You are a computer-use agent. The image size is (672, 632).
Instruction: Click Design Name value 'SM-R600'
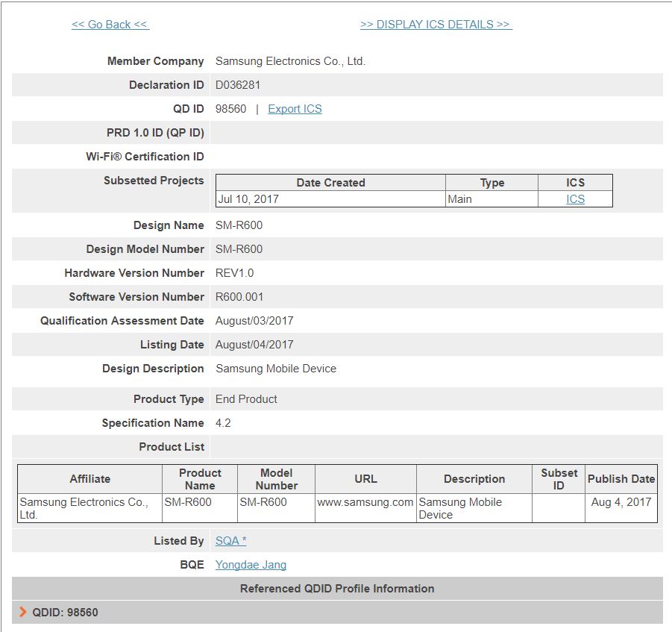tap(239, 225)
